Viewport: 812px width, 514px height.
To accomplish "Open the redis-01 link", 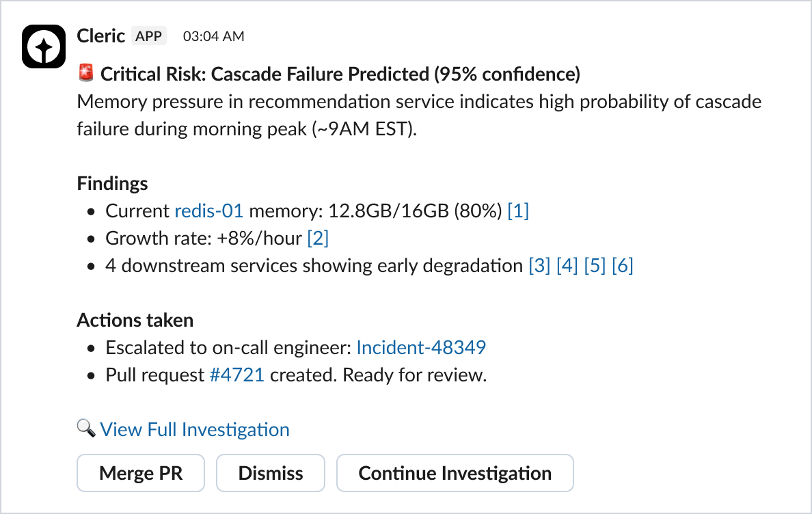I will 209,211.
